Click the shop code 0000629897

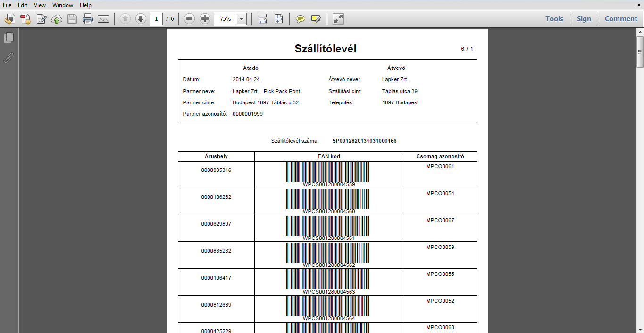click(x=216, y=224)
